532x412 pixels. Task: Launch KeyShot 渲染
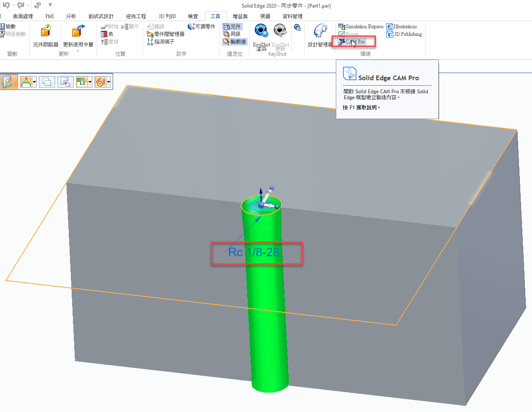[x=261, y=37]
